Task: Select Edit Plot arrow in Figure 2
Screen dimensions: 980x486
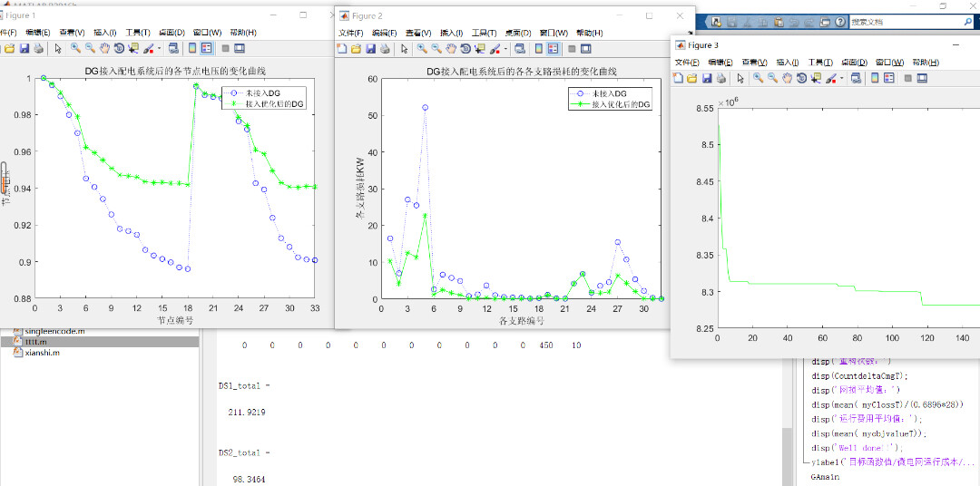Action: point(404,49)
